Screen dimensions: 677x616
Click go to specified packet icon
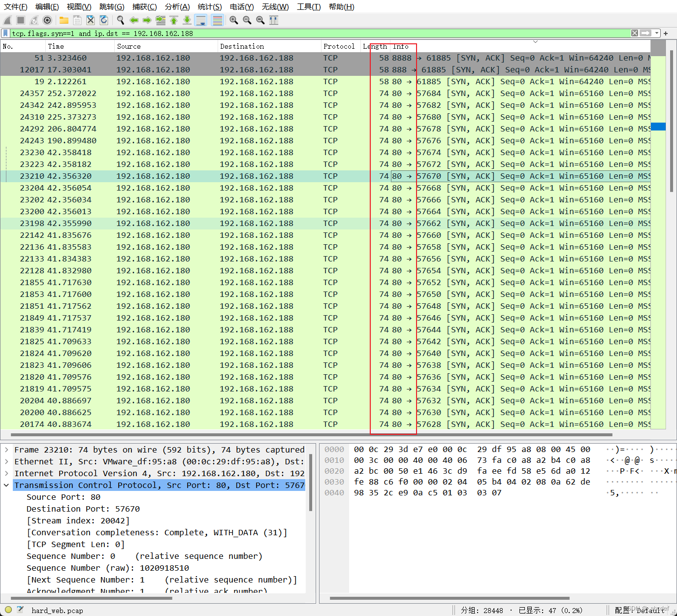tap(161, 20)
